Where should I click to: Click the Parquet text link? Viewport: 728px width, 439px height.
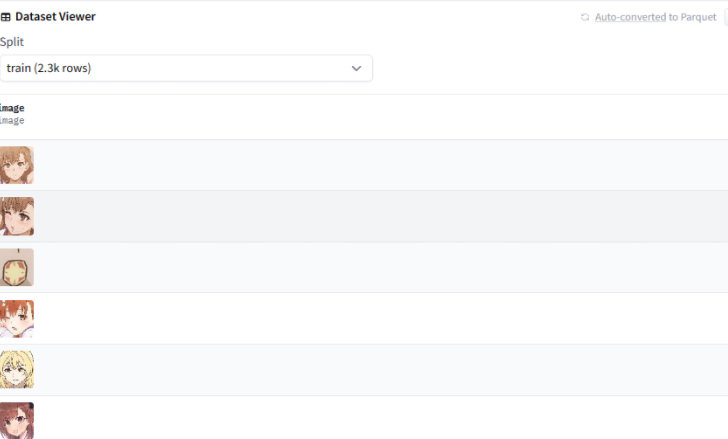coord(699,17)
